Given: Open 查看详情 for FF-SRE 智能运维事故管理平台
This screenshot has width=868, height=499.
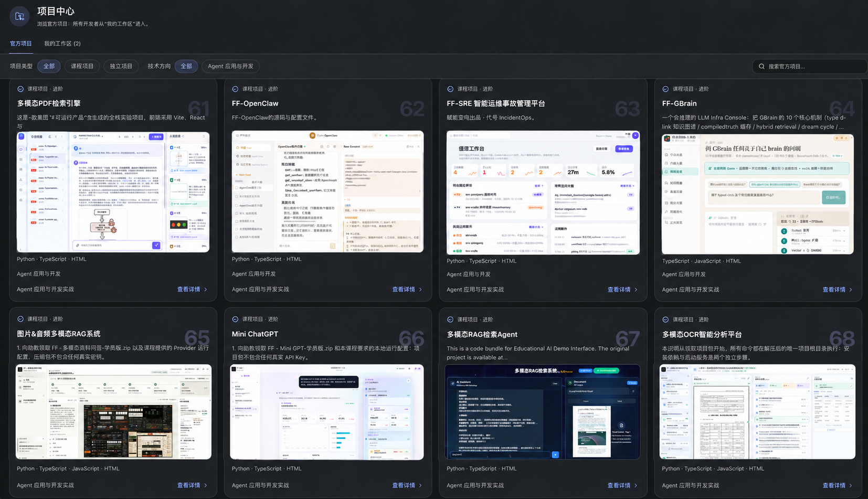Looking at the screenshot, I should pos(622,290).
